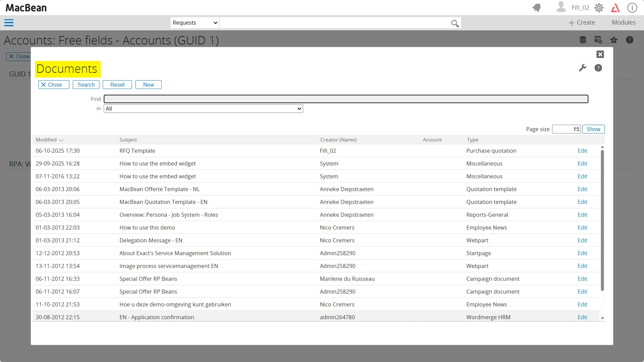Click the New document button

click(x=148, y=85)
